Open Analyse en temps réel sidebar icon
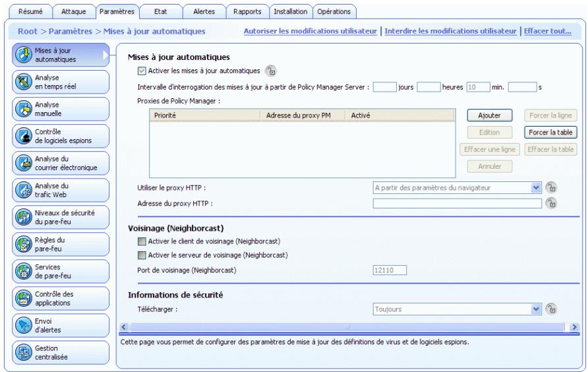The height and width of the screenshot is (372, 588). coord(23,82)
